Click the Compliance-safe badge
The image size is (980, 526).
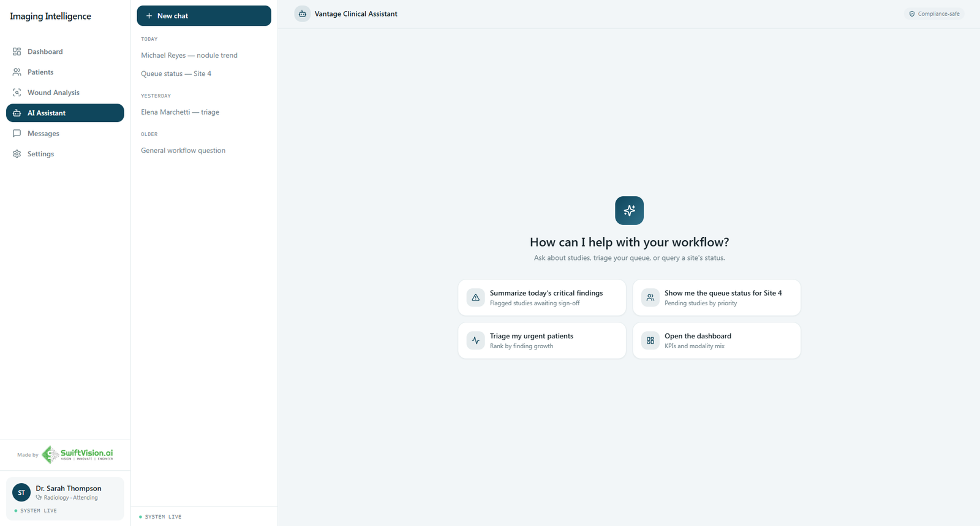(934, 13)
